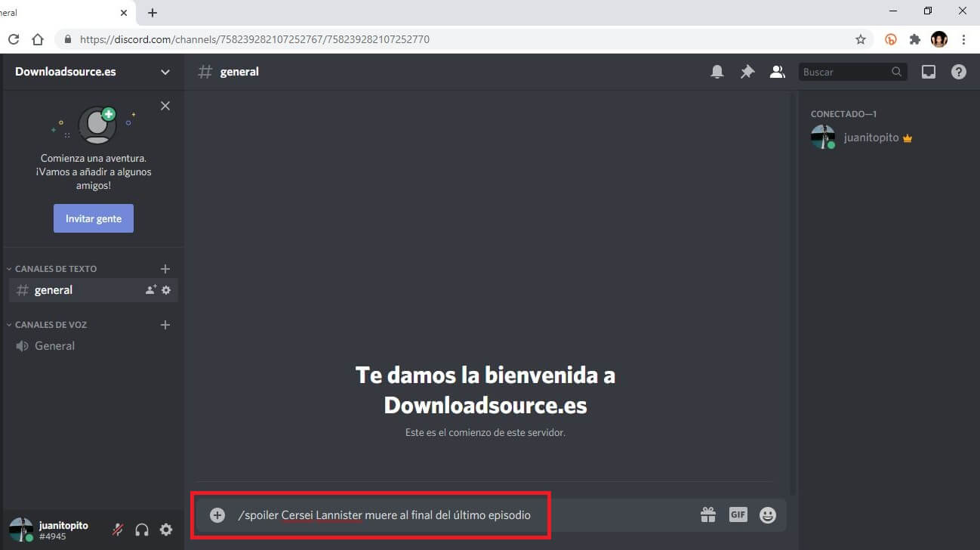The width and height of the screenshot is (980, 550).
Task: Click Invitar gente button
Action: pos(94,218)
